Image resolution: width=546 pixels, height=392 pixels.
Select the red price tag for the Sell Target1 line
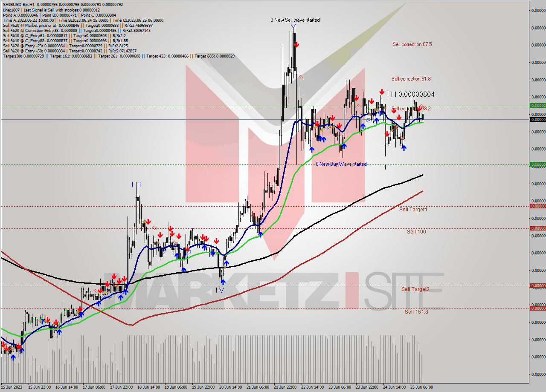pos(537,206)
